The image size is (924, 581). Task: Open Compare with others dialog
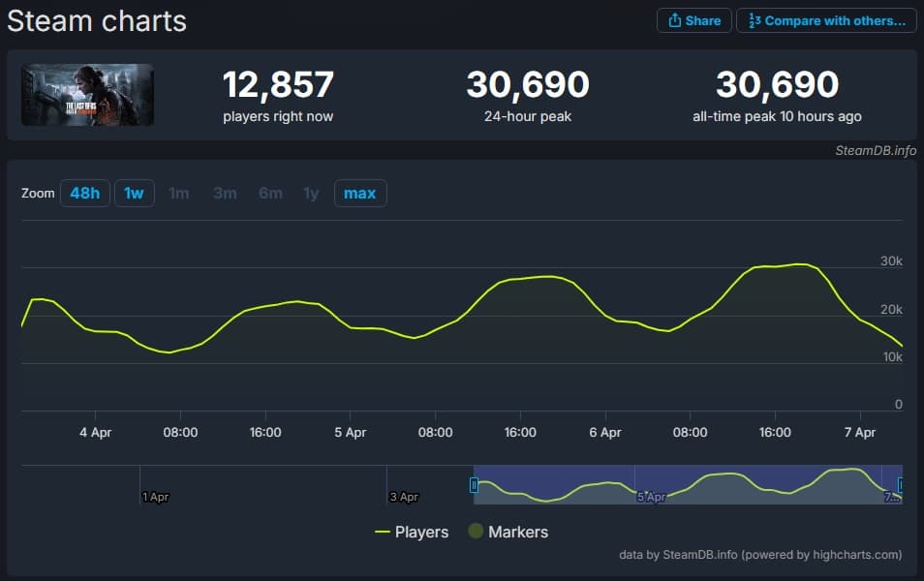click(x=826, y=20)
